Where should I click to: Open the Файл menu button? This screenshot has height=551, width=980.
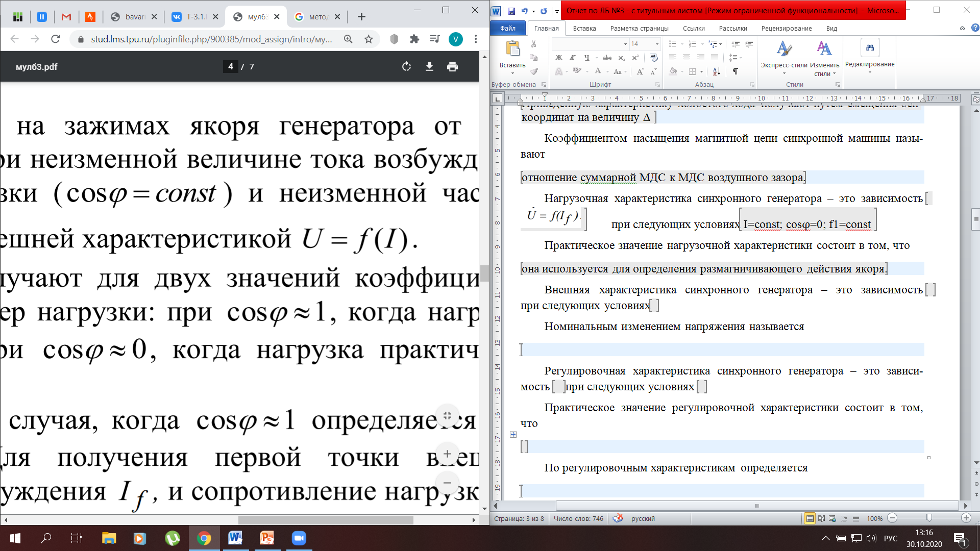(x=507, y=29)
